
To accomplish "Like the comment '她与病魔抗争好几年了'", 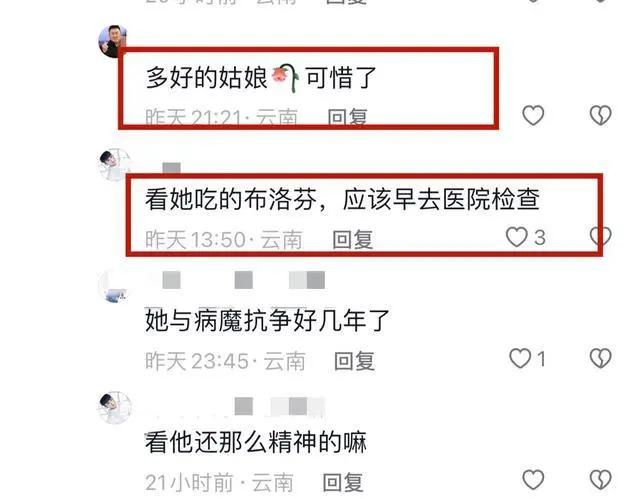I will [x=520, y=359].
